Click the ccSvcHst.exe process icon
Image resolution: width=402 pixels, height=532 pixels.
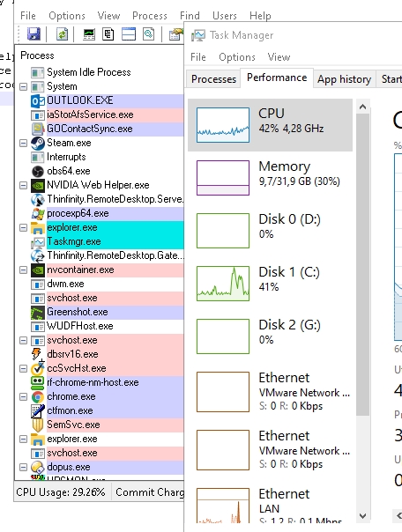point(38,368)
